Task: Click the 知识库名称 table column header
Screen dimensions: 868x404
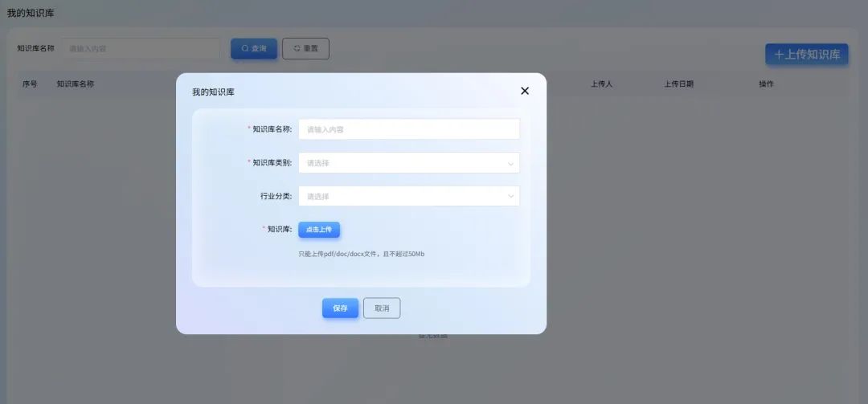Action: click(76, 84)
